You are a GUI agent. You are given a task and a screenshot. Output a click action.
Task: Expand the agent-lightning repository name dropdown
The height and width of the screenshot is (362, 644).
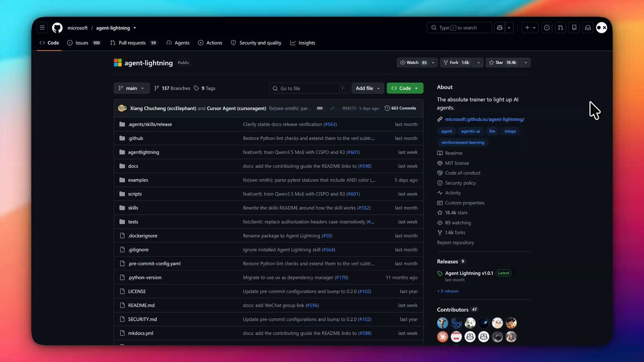pos(135,28)
